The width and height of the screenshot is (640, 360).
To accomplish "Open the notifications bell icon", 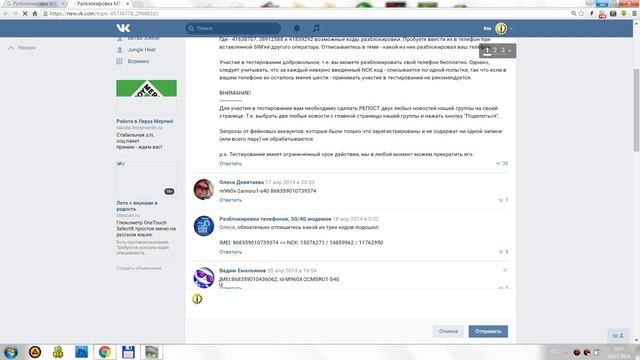I will point(297,28).
